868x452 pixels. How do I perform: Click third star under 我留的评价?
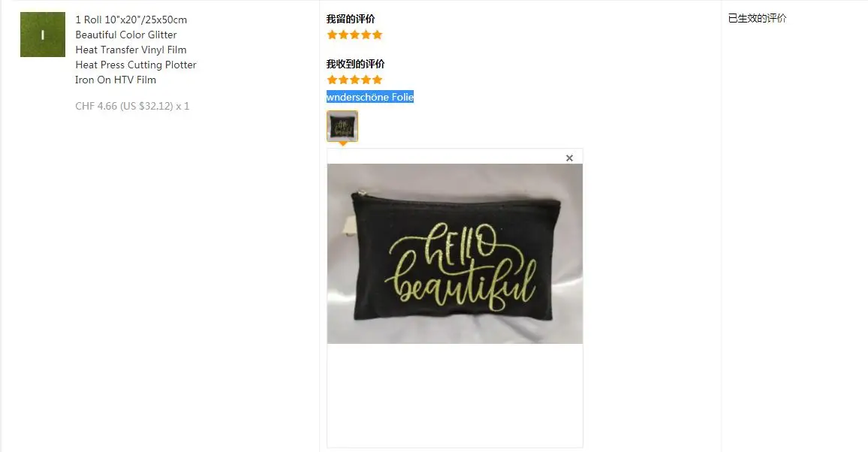pos(355,35)
